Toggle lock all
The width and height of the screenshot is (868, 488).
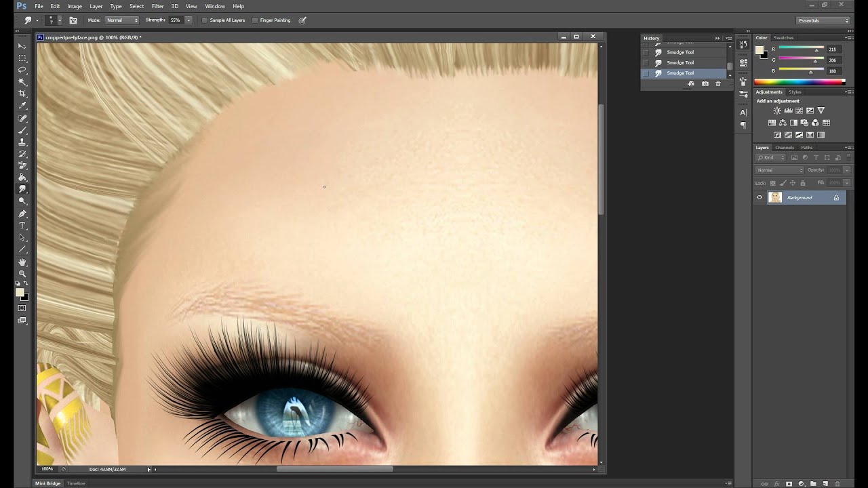point(803,183)
